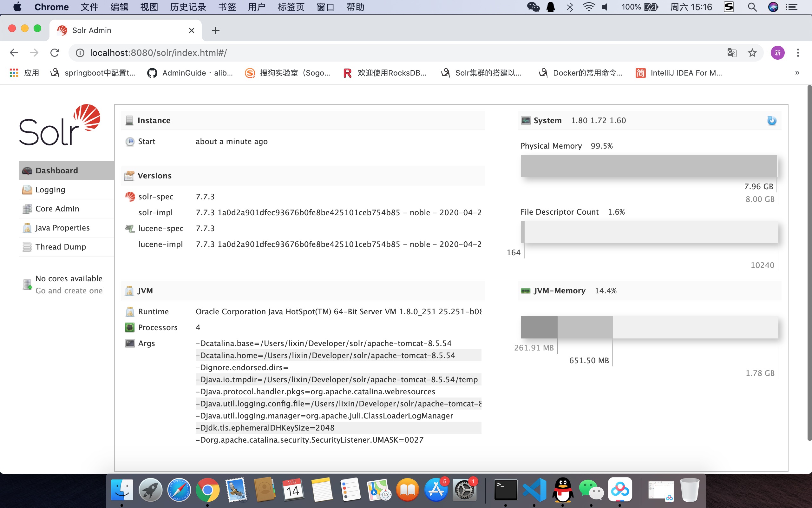The width and height of the screenshot is (812, 508).
Task: Click 'Go and create one' core link
Action: click(69, 291)
